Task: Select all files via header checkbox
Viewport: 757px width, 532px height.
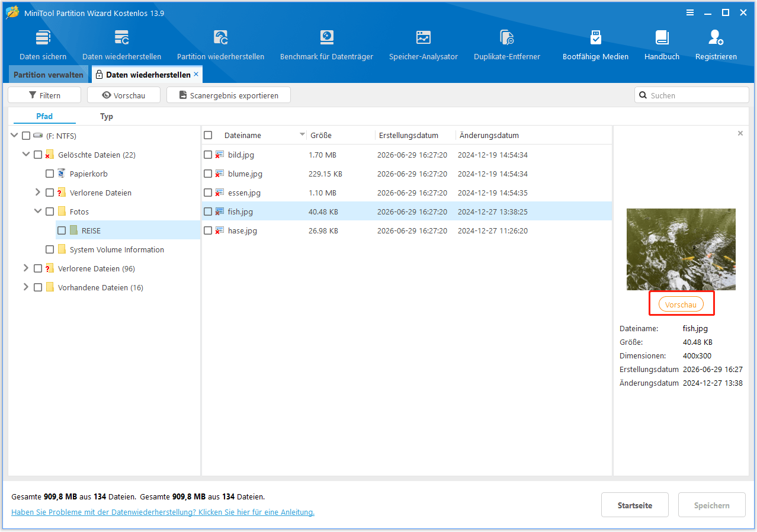Action: click(208, 135)
